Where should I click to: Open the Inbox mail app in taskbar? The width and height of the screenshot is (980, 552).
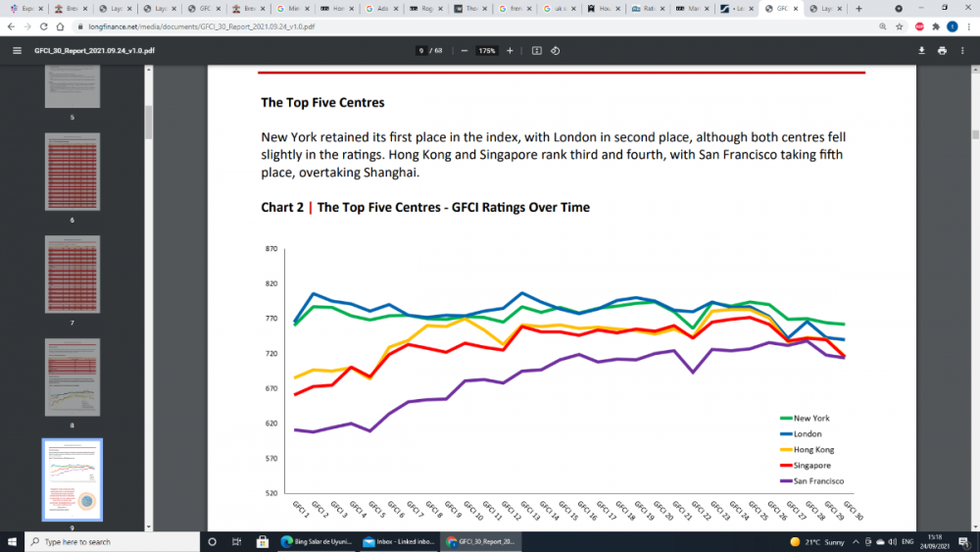397,541
